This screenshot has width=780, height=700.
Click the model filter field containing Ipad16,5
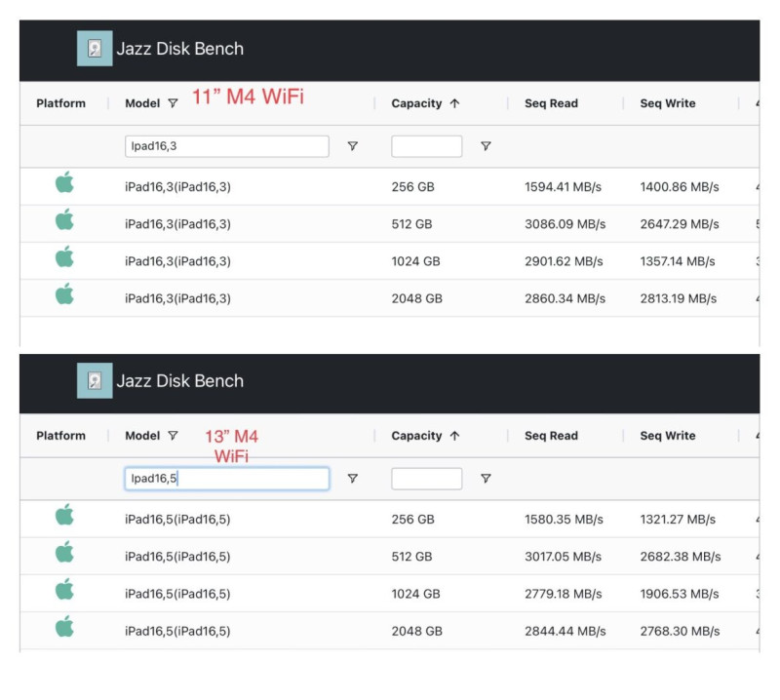click(227, 479)
